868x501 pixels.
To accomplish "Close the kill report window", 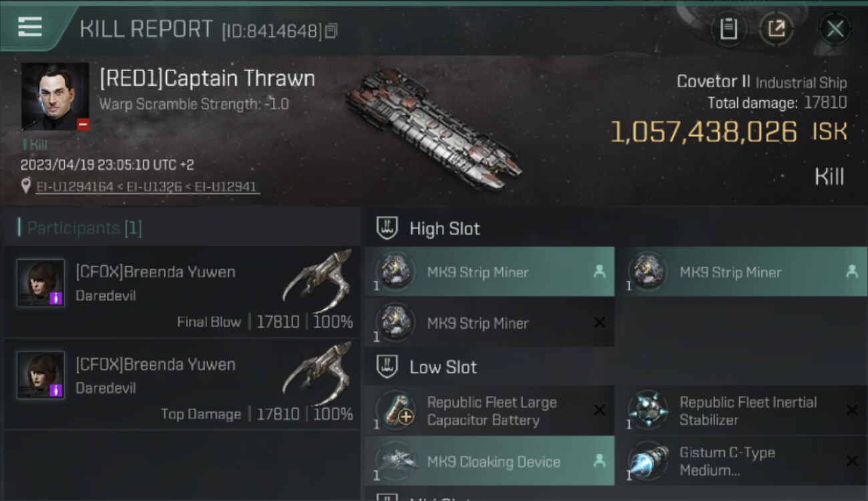I will click(x=835, y=29).
